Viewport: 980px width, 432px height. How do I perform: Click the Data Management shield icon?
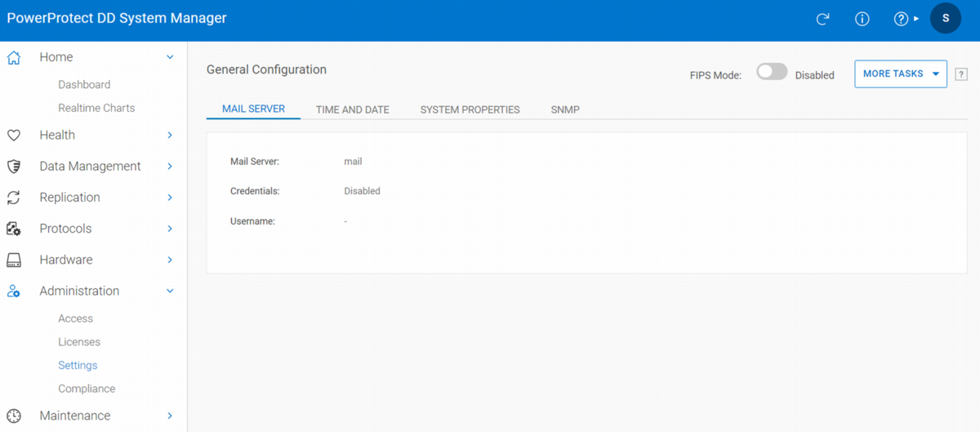[x=14, y=167]
